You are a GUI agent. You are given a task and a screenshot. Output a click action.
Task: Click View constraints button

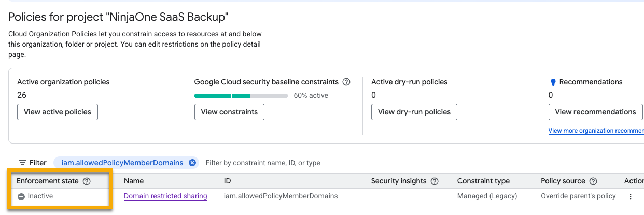tap(229, 112)
